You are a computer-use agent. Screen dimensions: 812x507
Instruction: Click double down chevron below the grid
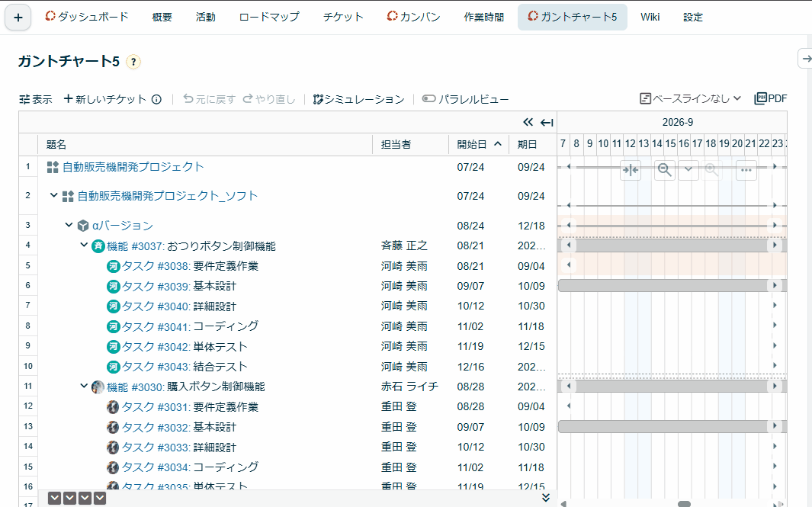545,498
